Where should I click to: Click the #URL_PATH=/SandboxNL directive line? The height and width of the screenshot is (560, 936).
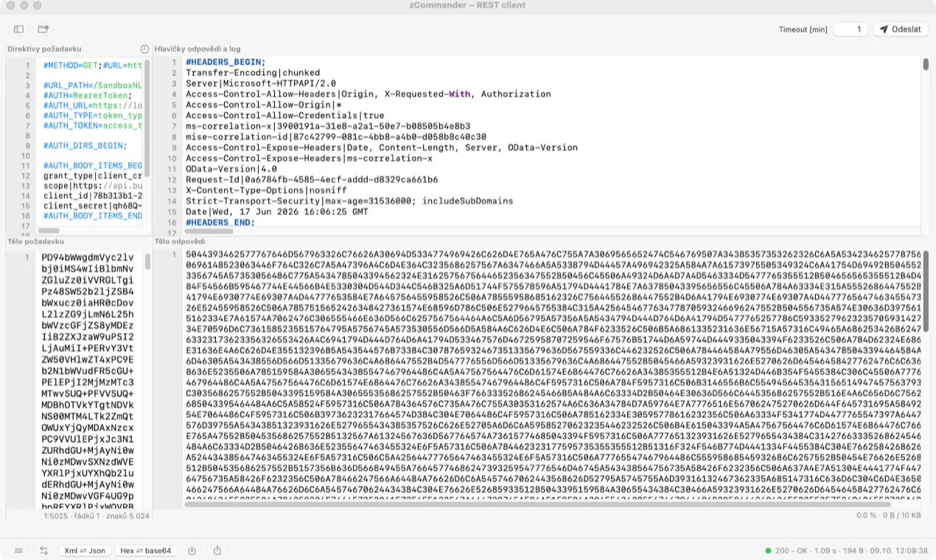(92, 85)
